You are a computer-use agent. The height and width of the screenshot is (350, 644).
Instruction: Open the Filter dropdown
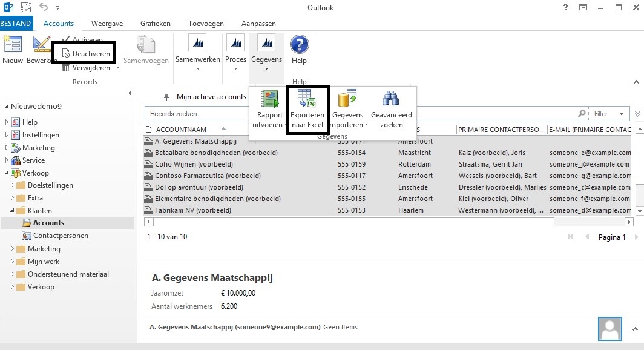tap(608, 114)
